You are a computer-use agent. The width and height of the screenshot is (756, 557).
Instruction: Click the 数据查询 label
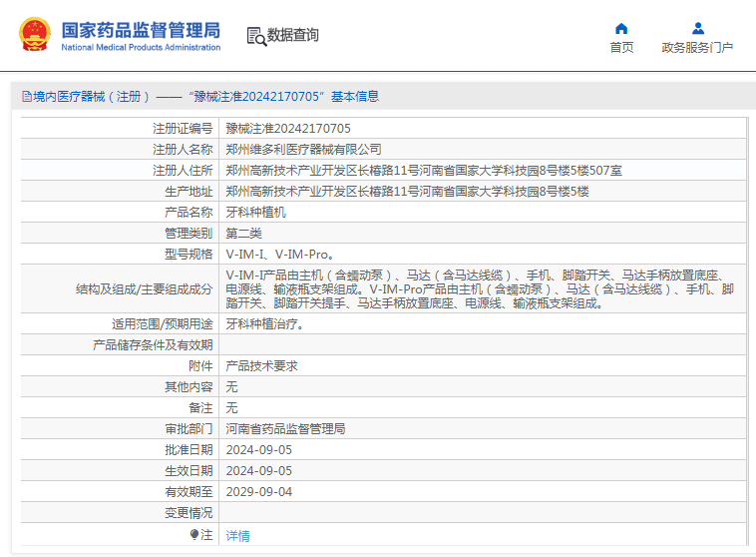(292, 35)
